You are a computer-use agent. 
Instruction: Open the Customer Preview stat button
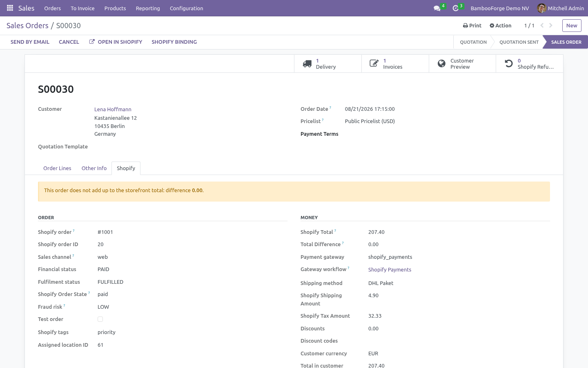[x=462, y=64]
